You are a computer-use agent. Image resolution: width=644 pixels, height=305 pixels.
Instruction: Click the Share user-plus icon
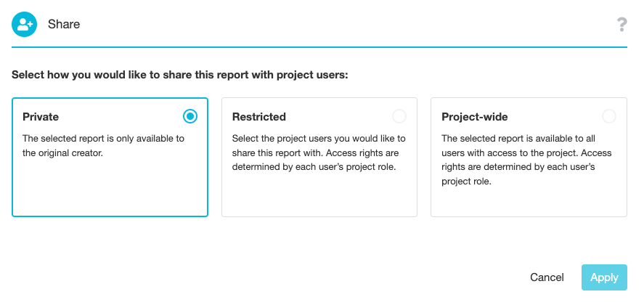25,24
